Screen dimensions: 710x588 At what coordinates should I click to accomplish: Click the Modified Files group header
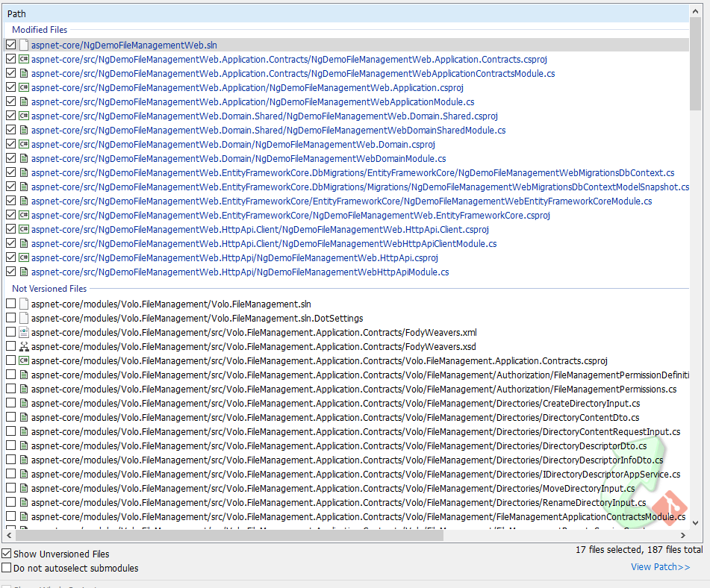(x=40, y=30)
